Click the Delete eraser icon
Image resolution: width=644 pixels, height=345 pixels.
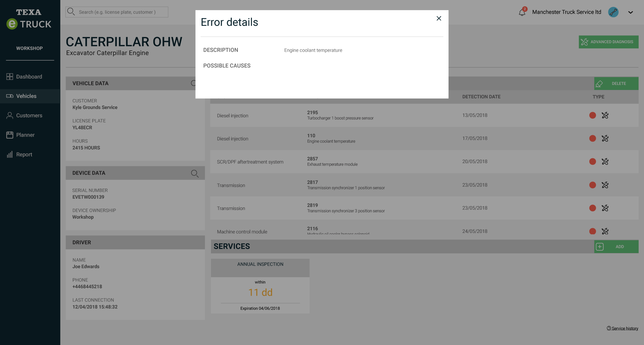599,84
